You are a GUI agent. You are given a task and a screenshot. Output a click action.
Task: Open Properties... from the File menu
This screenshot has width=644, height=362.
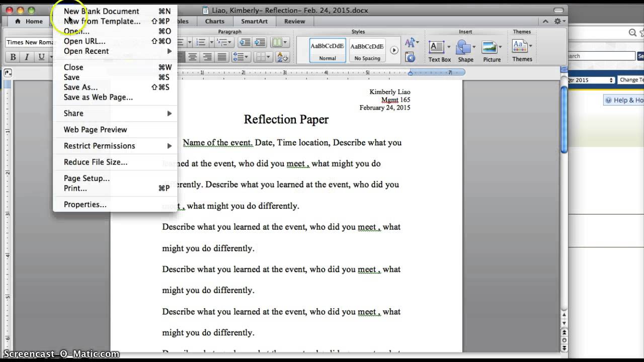click(115, 205)
